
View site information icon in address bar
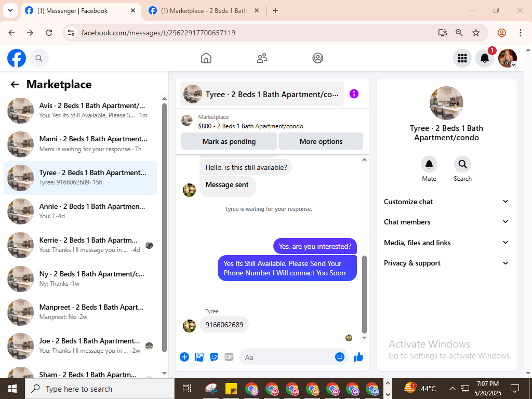tap(71, 33)
